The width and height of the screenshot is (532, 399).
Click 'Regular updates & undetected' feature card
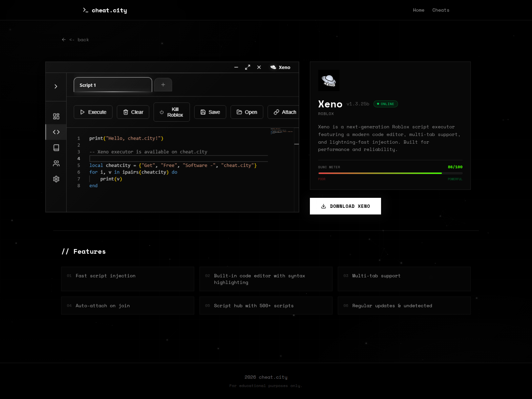click(x=404, y=306)
